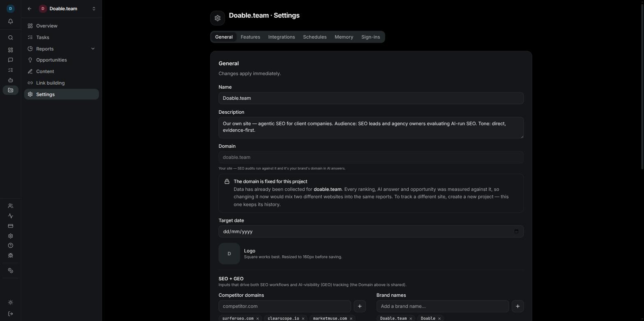Click the search magnifier icon in the rail

(x=11, y=38)
